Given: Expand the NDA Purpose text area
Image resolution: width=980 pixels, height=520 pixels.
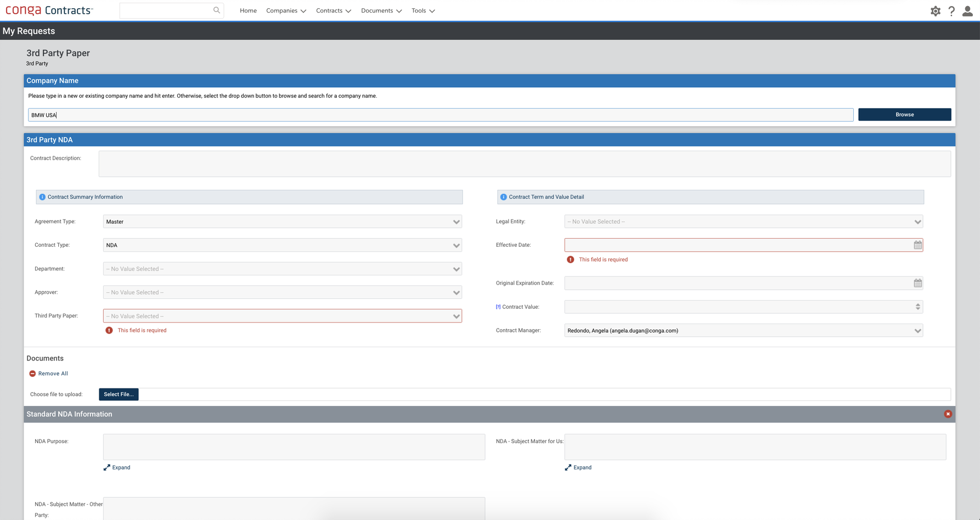Looking at the screenshot, I should tap(117, 467).
